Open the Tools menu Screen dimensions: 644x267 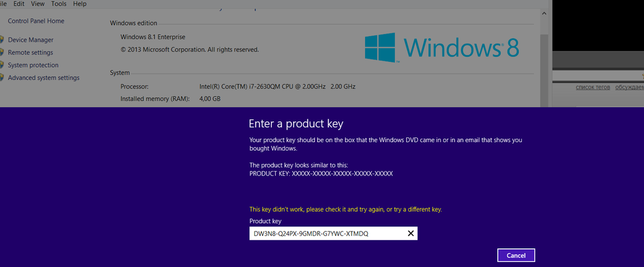tap(59, 4)
